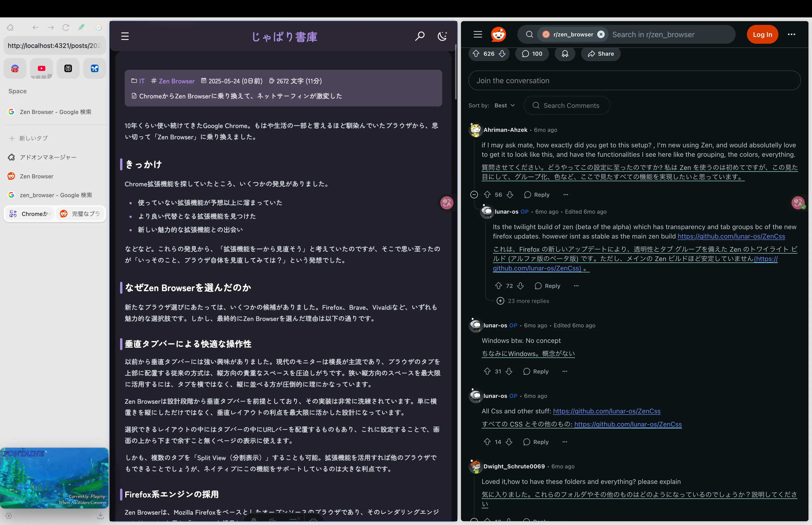Go back with the left arrow
Screen dimensions: 812x525
[35, 27]
